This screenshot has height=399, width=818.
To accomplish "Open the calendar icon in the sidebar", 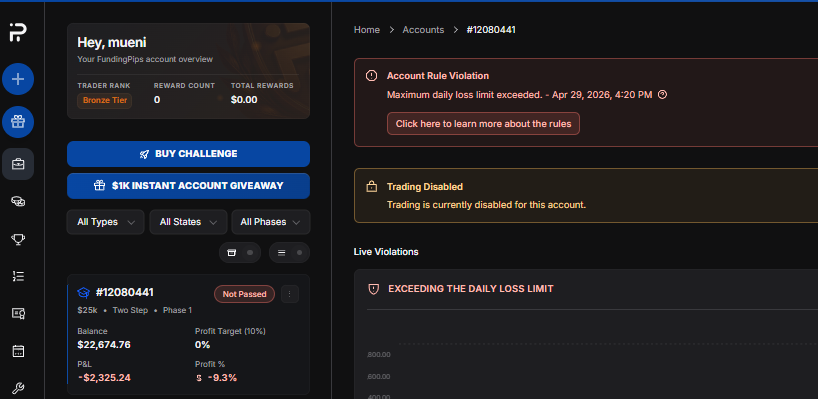I will [18, 351].
